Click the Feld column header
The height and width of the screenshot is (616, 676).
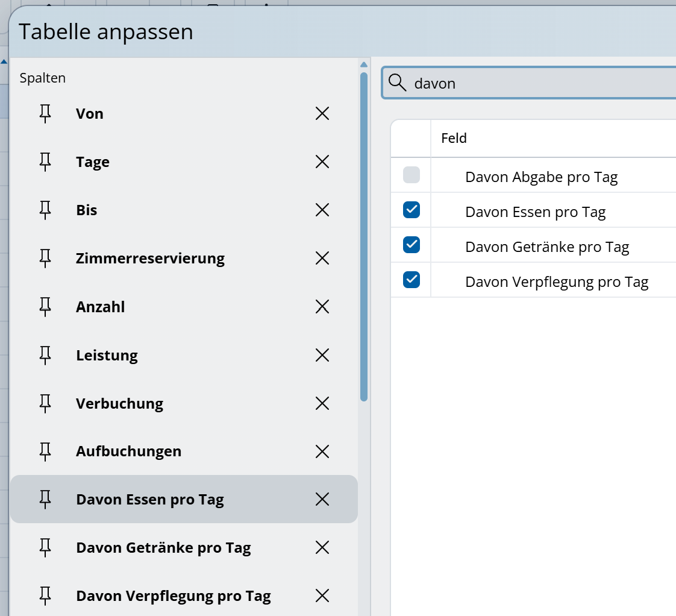pyautogui.click(x=454, y=138)
